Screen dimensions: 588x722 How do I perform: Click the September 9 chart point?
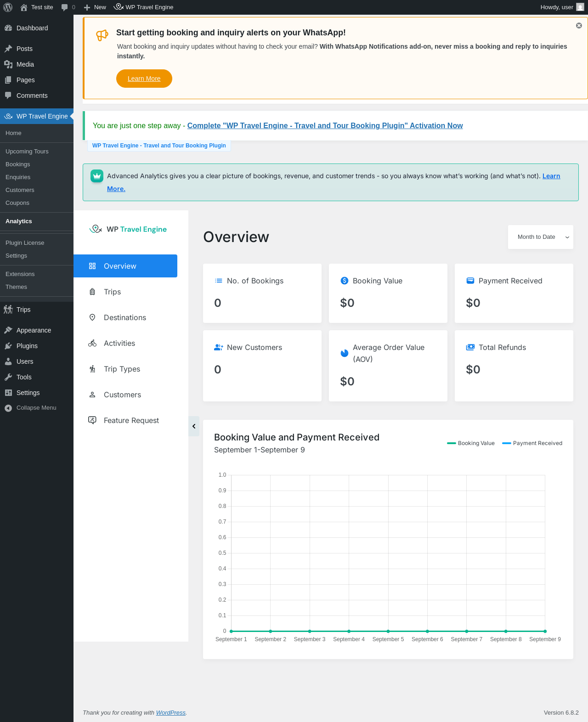545,631
